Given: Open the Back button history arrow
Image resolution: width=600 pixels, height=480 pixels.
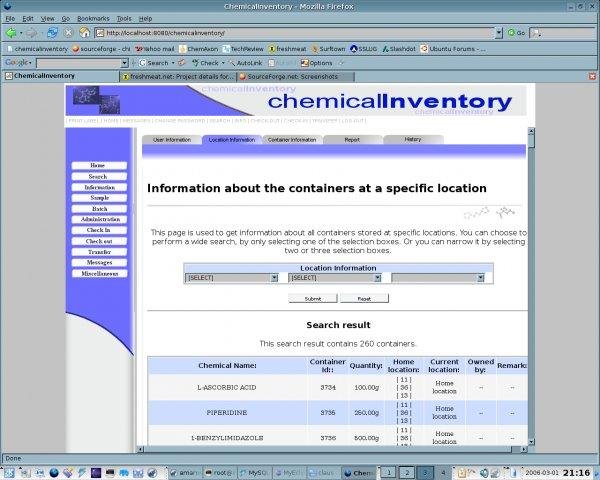Looking at the screenshot, I should [x=21, y=33].
